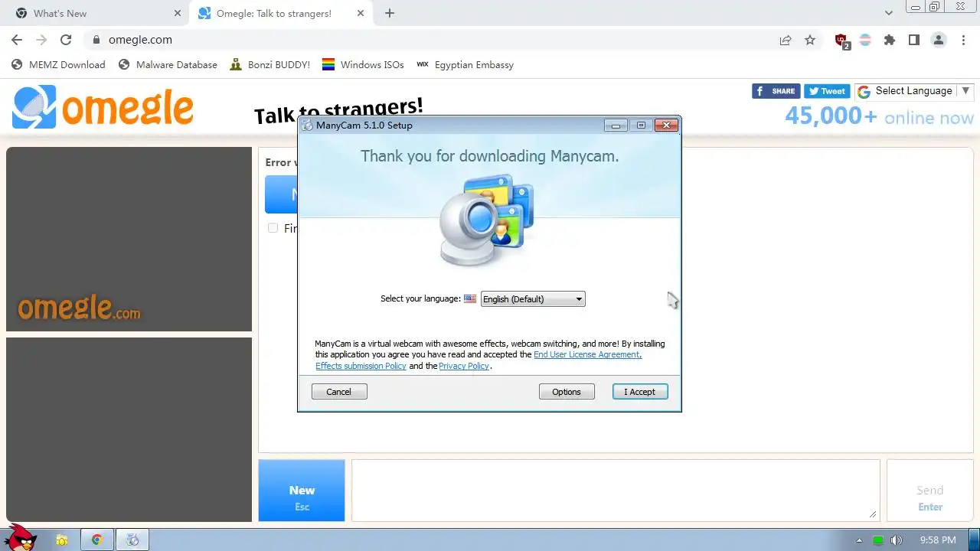The image size is (980, 551).
Task: Click the ManyCam title bar icon
Action: [x=307, y=126]
